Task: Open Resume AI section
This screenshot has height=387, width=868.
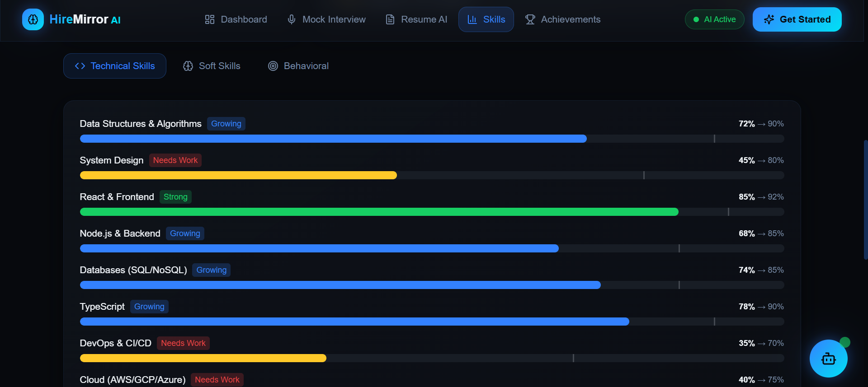Action: (416, 19)
